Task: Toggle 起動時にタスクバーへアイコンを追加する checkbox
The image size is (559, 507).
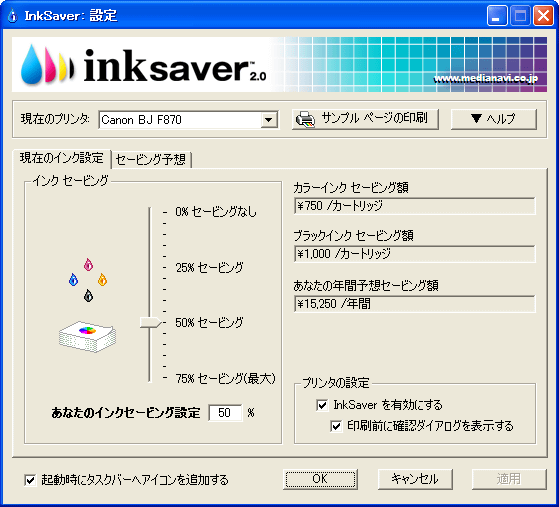Action: 30,480
